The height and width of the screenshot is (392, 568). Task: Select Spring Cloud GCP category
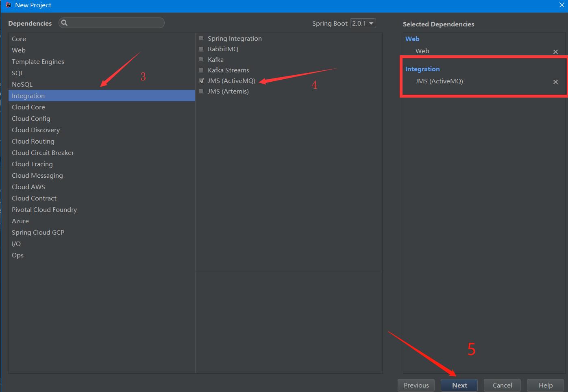(x=102, y=232)
